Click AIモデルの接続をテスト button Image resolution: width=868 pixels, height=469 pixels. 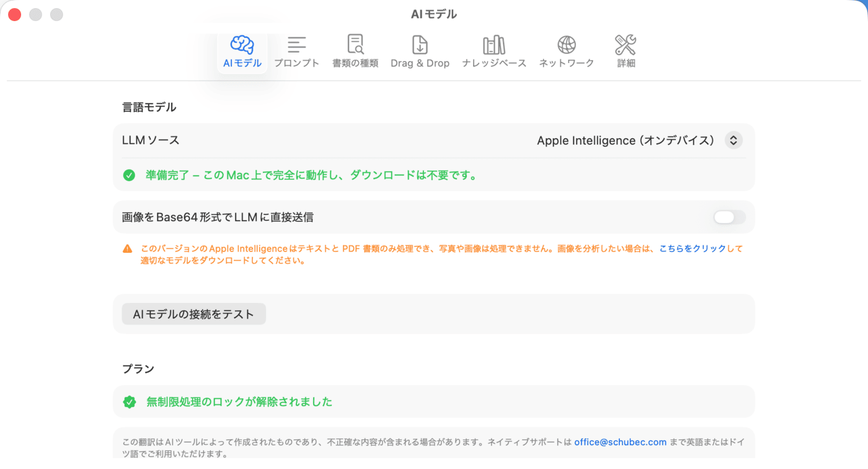click(x=193, y=314)
